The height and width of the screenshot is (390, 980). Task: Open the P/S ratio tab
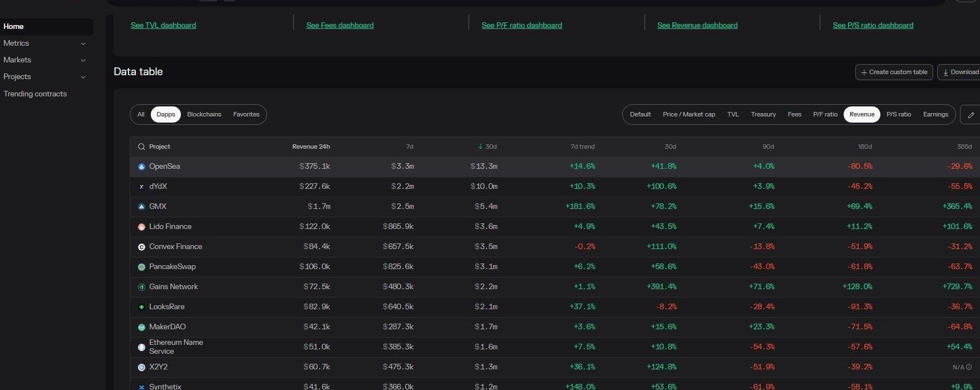898,114
